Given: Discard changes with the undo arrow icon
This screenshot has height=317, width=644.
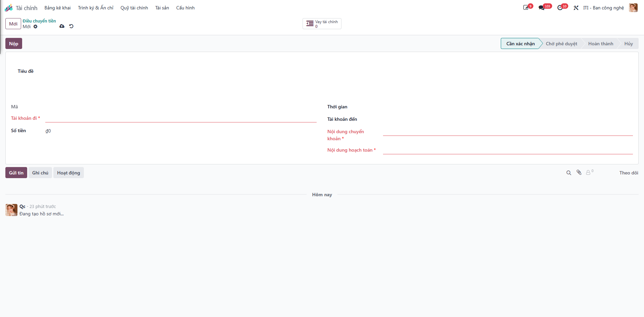Looking at the screenshot, I should (71, 26).
